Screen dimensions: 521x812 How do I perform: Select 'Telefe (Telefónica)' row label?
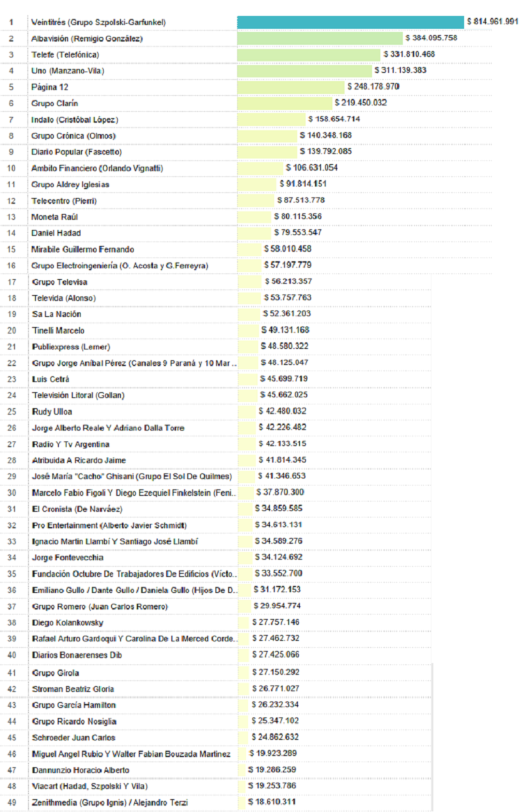(65, 55)
